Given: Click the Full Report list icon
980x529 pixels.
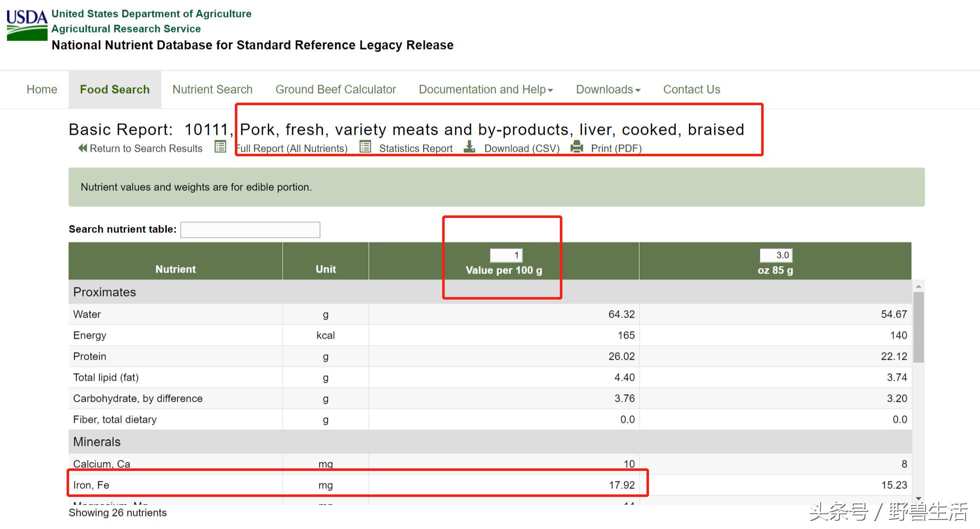Looking at the screenshot, I should point(220,147).
